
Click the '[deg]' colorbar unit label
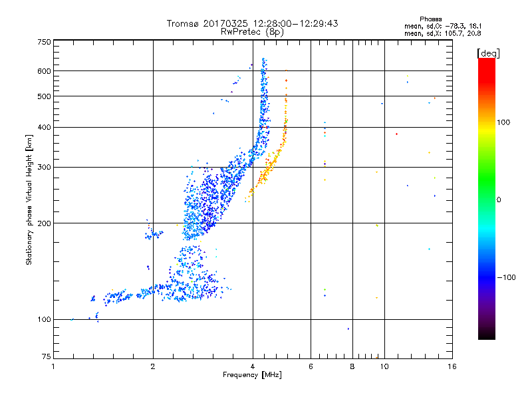pos(488,53)
